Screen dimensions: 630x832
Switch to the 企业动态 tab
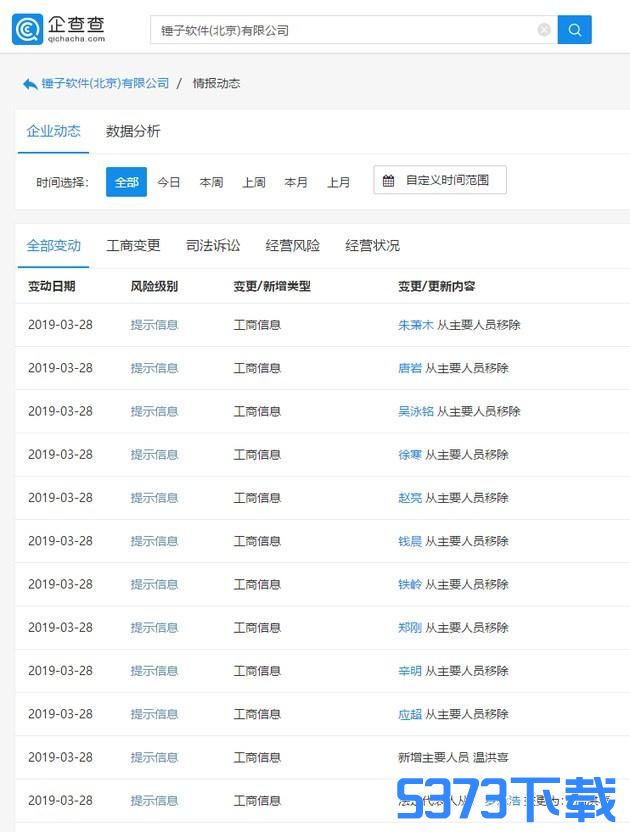pyautogui.click(x=53, y=131)
